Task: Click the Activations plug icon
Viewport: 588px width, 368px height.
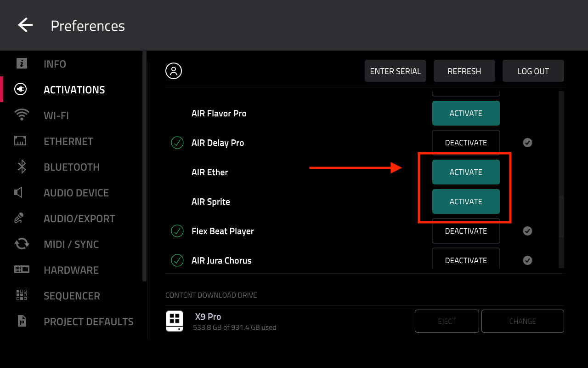Action: coord(21,89)
